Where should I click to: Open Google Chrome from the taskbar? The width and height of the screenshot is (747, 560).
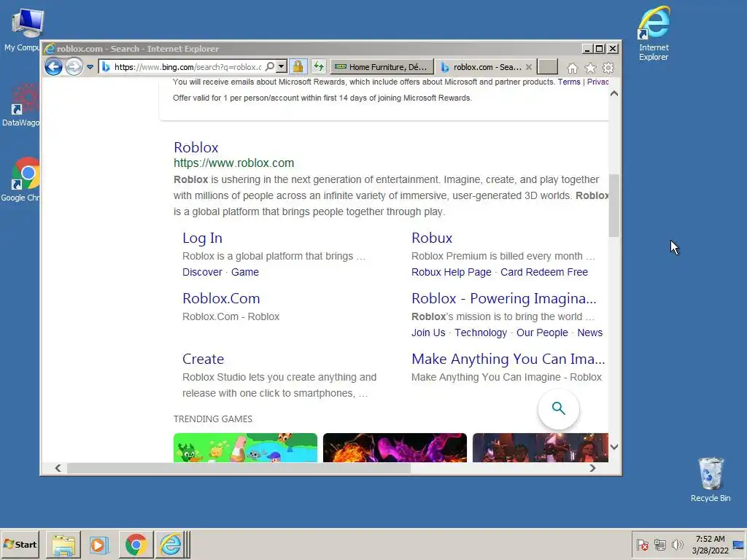click(x=136, y=545)
